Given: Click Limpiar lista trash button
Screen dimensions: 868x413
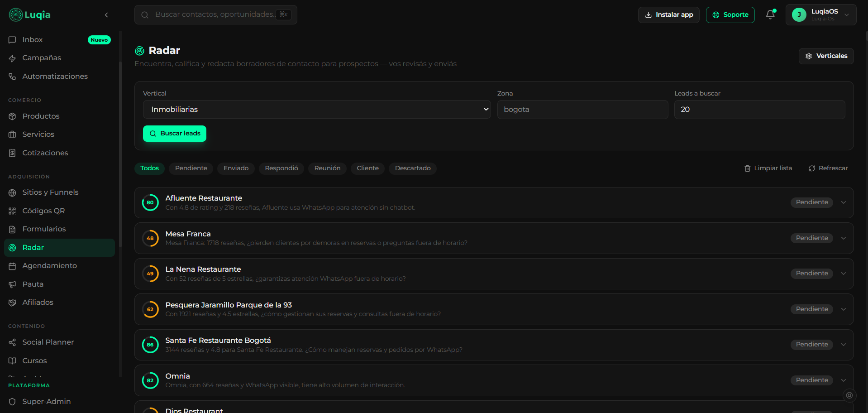Looking at the screenshot, I should [768, 168].
